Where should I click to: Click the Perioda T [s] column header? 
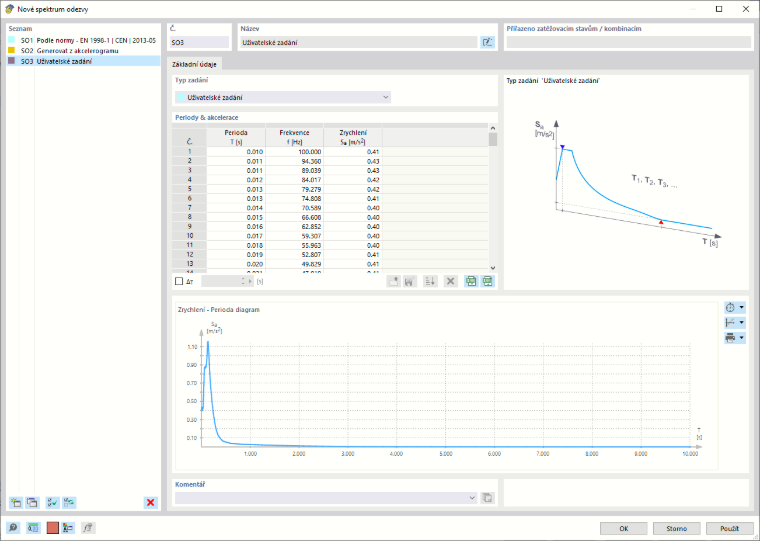point(236,137)
